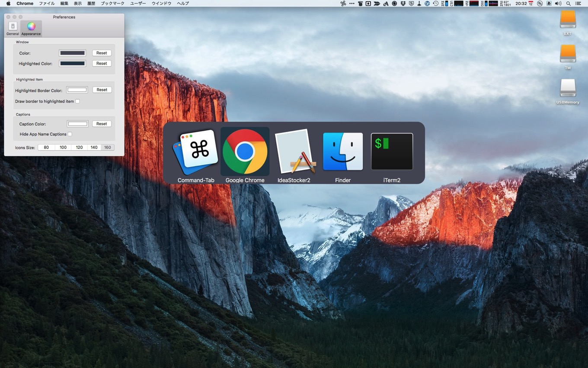Click the three-dots menu bar icon
The image size is (588, 368).
point(352,3)
